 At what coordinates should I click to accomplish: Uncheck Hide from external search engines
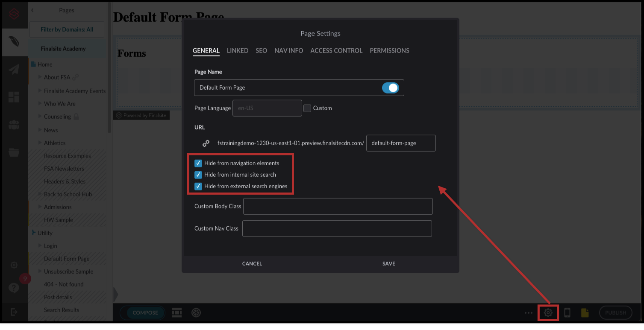(x=198, y=186)
